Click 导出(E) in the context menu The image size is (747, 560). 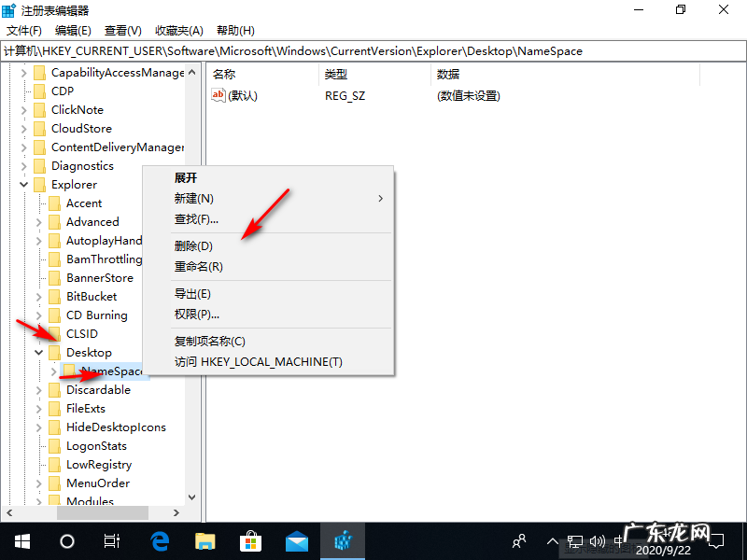click(x=195, y=293)
